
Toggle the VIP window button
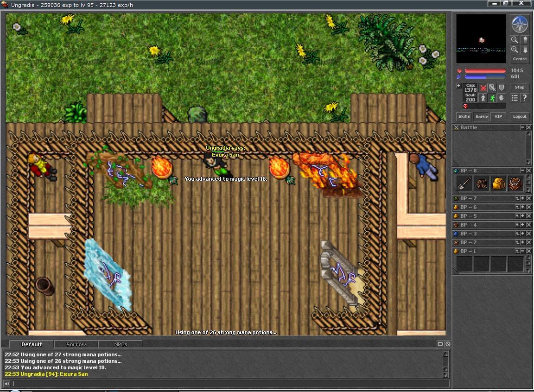click(498, 116)
